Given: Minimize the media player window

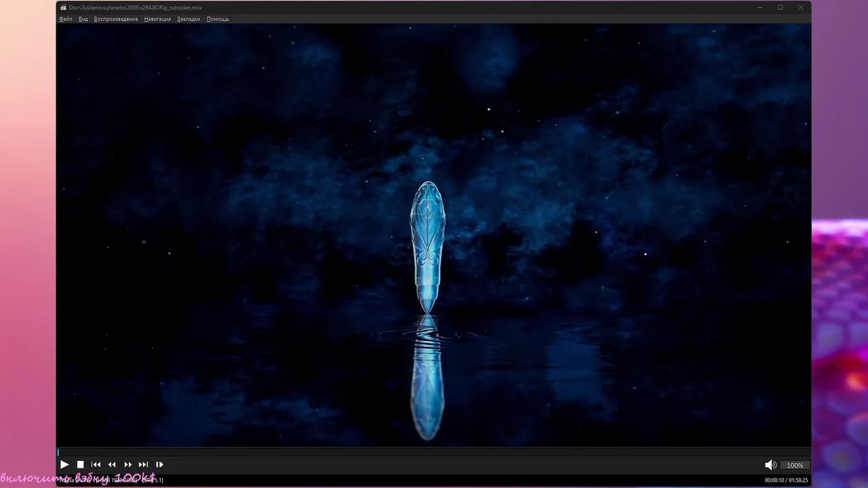Looking at the screenshot, I should [x=759, y=7].
